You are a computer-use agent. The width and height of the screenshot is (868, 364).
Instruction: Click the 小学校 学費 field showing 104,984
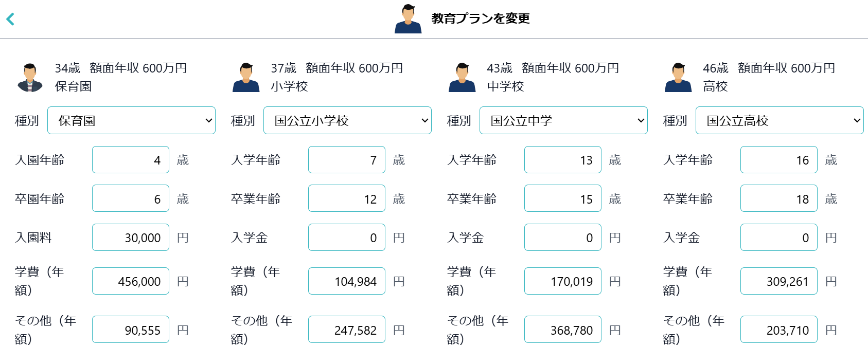click(346, 281)
